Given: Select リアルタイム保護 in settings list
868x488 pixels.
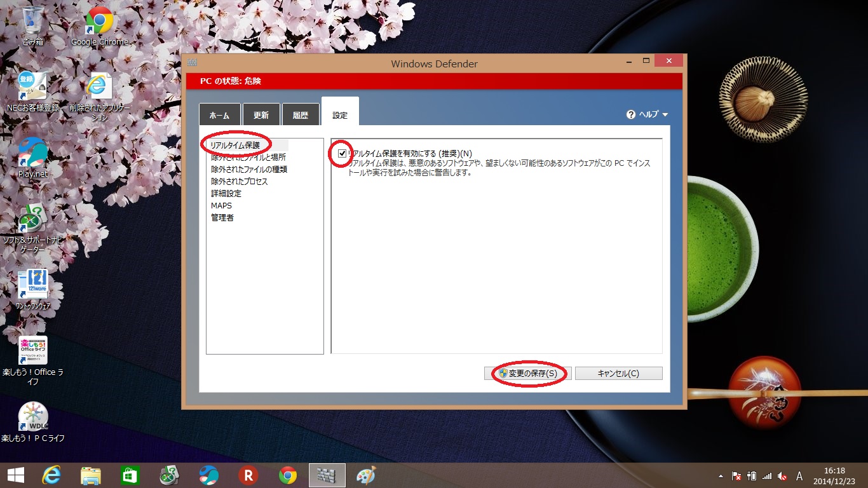Looking at the screenshot, I should click(x=236, y=145).
